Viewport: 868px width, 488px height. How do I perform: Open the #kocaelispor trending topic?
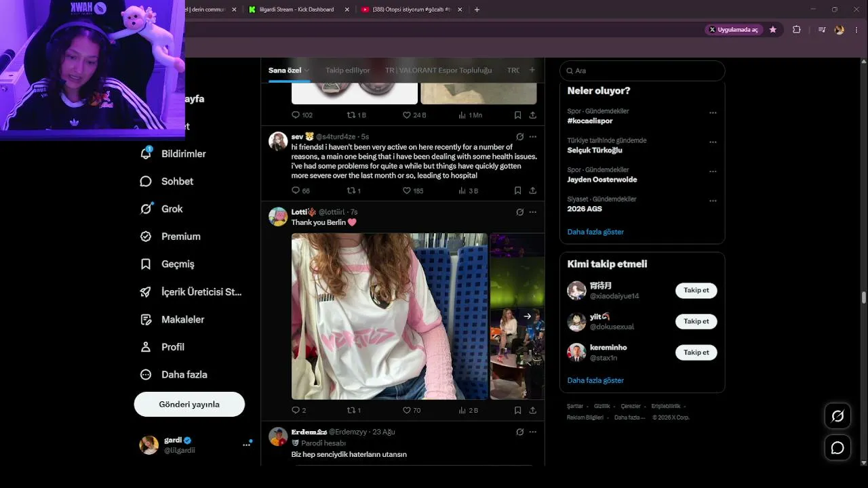(590, 121)
